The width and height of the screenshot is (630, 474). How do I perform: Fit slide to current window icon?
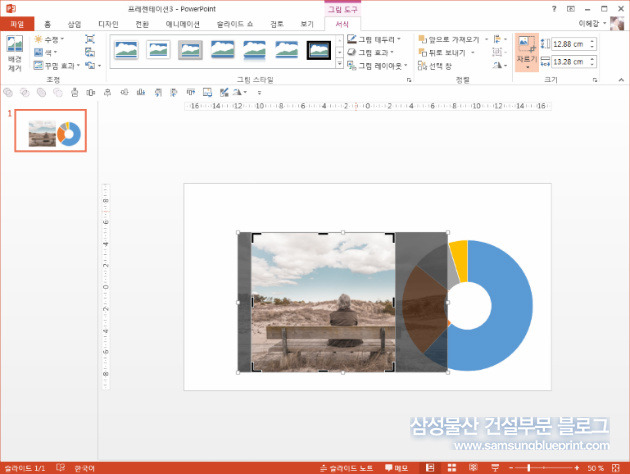615,468
